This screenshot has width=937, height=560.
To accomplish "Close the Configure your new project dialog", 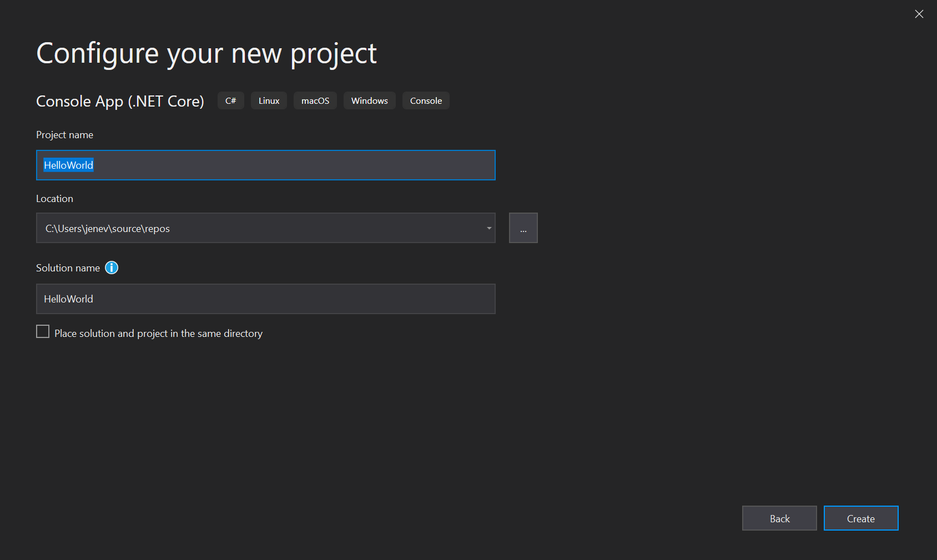I will point(919,14).
